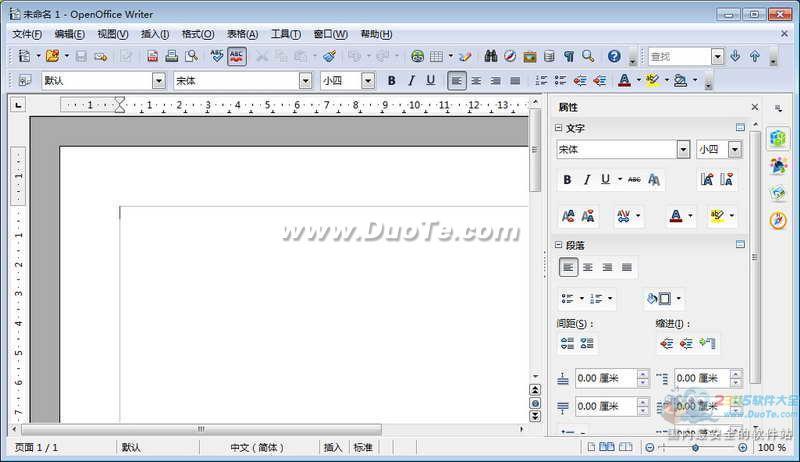Open paragraph style dropdown showing 默认
This screenshot has height=462, width=800.
[159, 81]
